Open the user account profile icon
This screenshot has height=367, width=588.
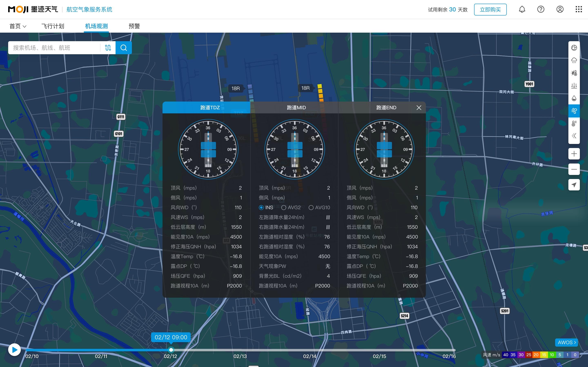[560, 9]
